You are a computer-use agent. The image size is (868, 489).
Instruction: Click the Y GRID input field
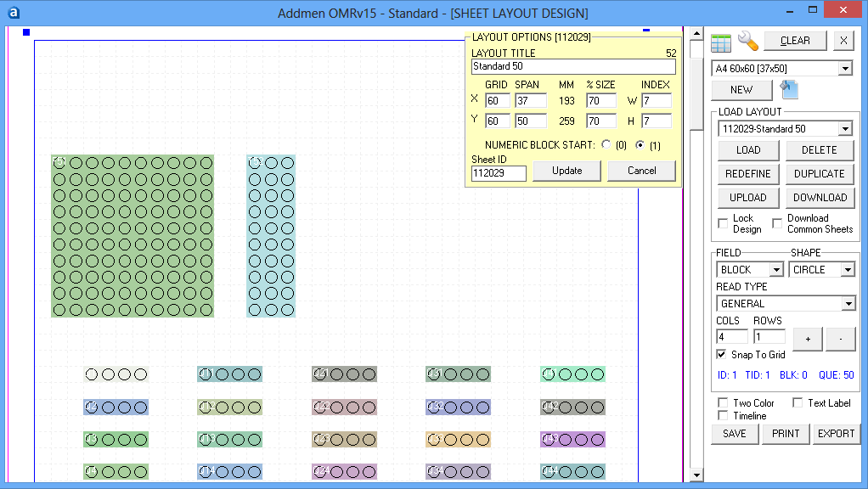click(x=497, y=121)
